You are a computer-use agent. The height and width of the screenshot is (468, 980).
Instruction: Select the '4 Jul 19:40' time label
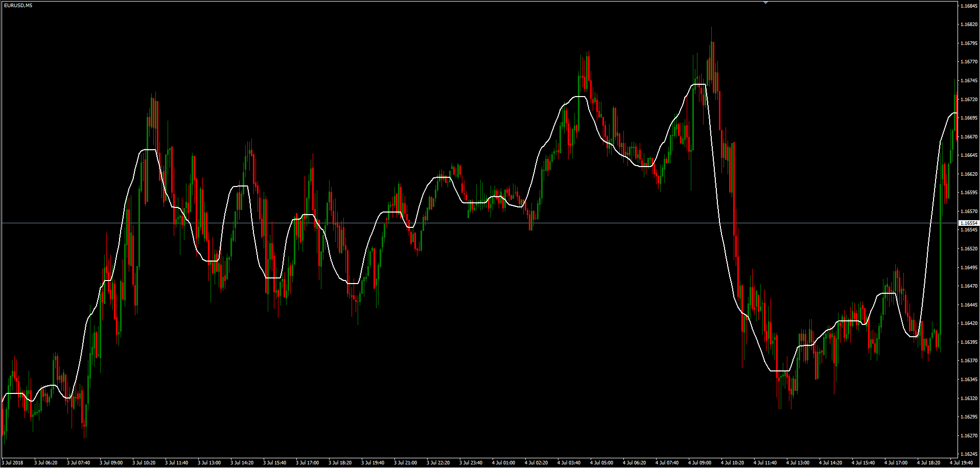961,463
